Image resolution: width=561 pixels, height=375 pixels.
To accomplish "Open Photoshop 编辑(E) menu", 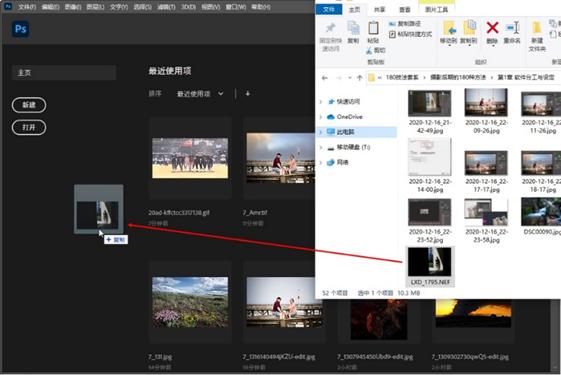I will (x=50, y=7).
